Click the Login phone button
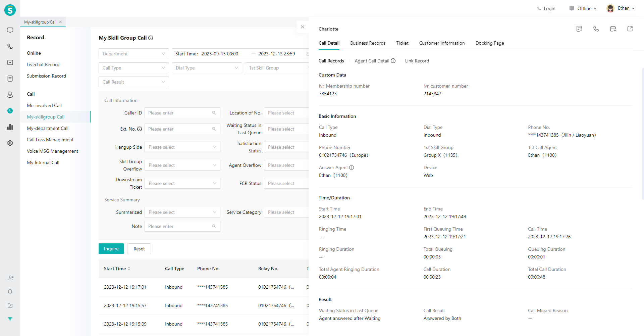644x336 pixels. pyautogui.click(x=546, y=8)
